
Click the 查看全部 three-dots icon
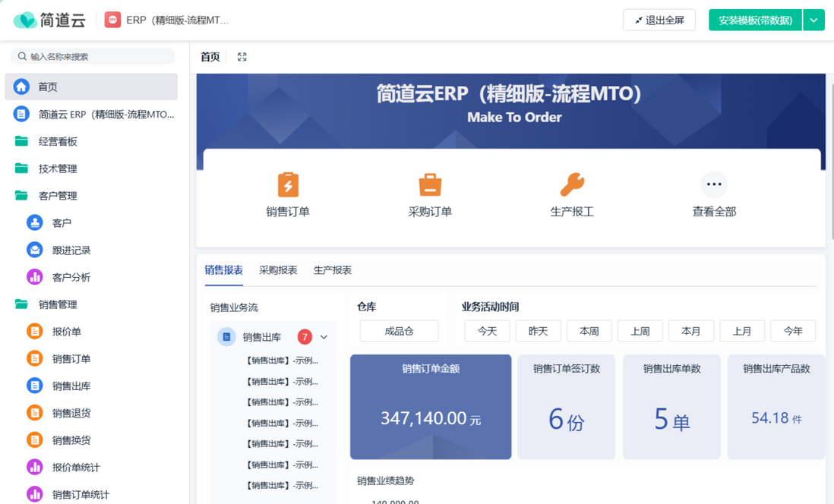pos(714,184)
